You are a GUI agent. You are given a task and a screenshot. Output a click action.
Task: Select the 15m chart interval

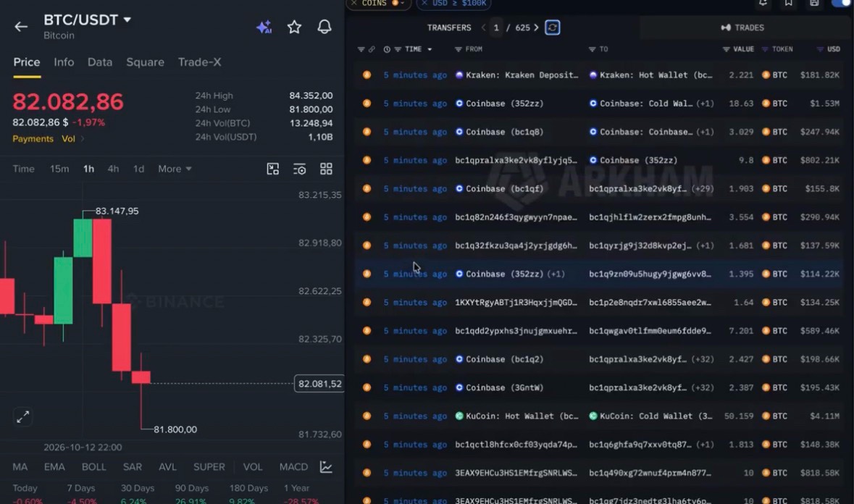pos(59,169)
